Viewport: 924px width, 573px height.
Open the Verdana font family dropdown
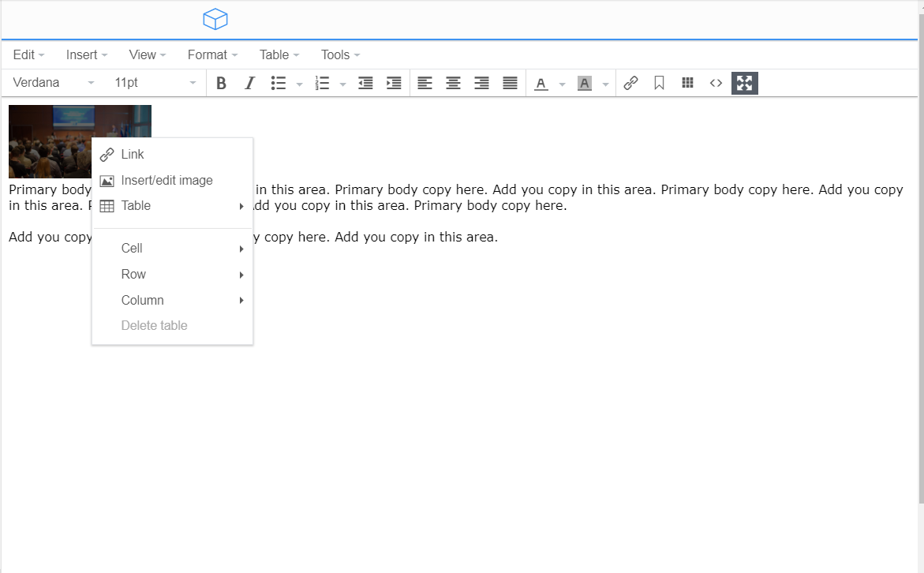pyautogui.click(x=53, y=83)
